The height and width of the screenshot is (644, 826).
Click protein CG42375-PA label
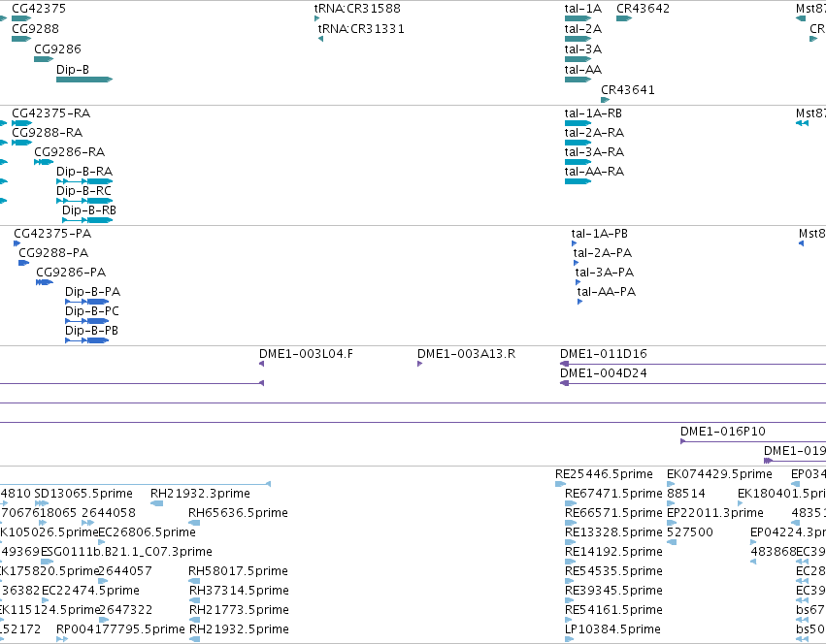point(52,234)
